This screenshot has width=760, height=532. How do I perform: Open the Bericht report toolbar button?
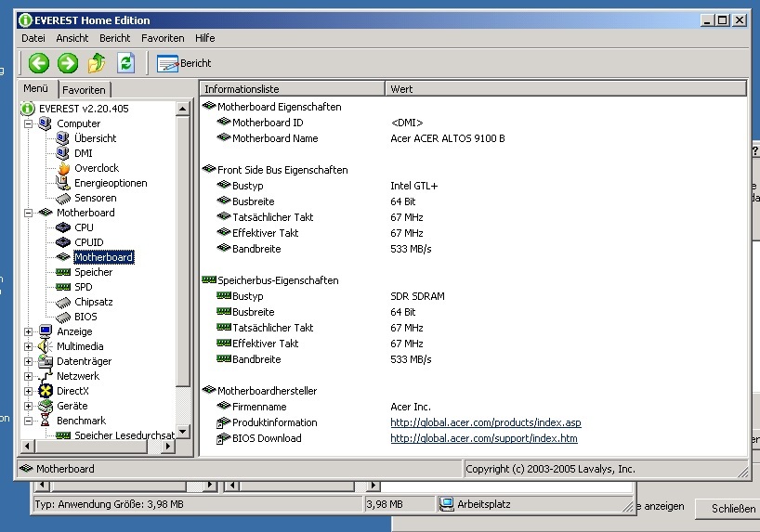pos(184,63)
